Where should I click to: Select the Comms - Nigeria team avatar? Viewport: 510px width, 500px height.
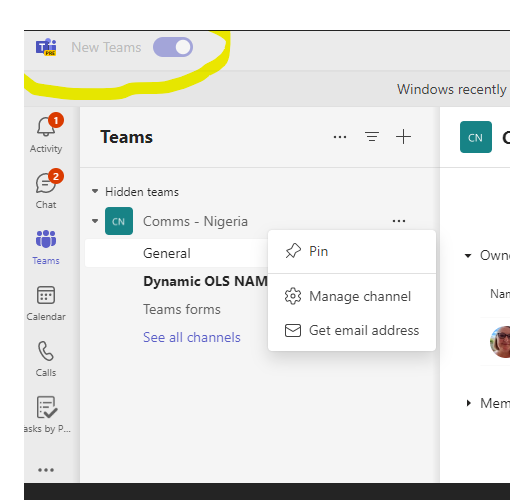point(119,221)
